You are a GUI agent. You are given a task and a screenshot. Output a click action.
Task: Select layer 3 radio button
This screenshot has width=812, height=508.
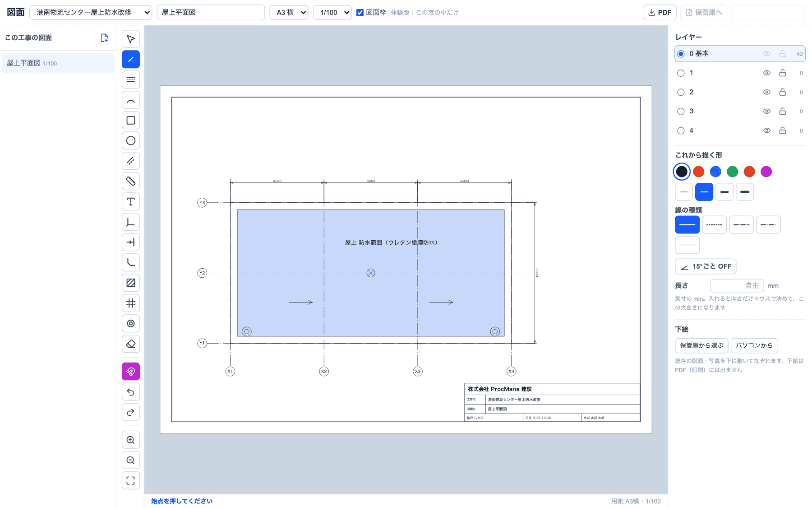(x=681, y=112)
